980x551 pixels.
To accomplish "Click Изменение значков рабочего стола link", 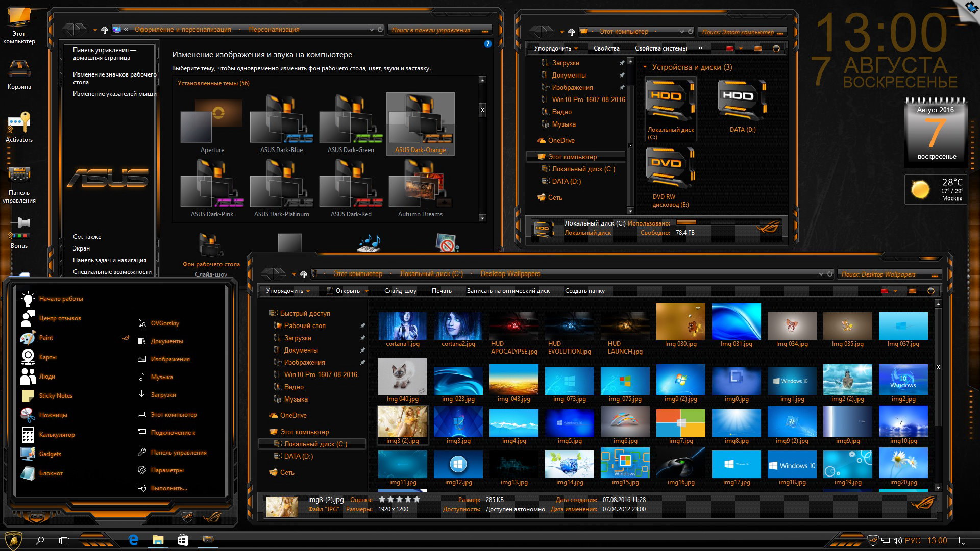I will 114,78.
